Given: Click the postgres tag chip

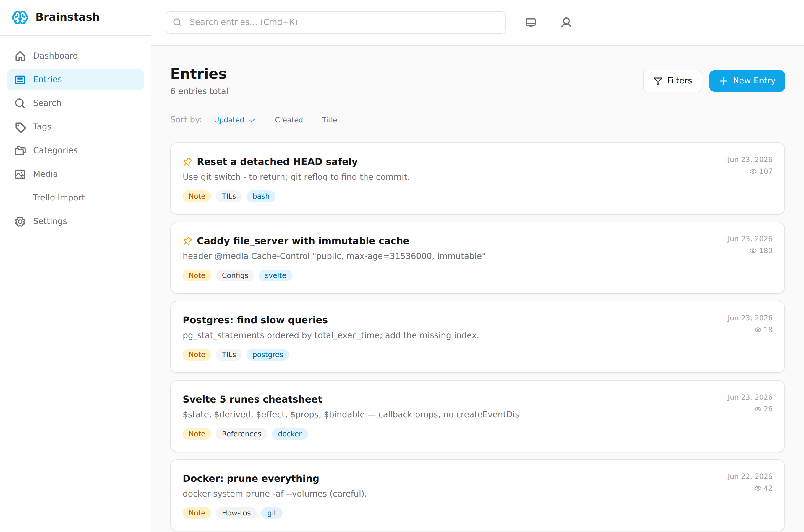Looking at the screenshot, I should [268, 355].
